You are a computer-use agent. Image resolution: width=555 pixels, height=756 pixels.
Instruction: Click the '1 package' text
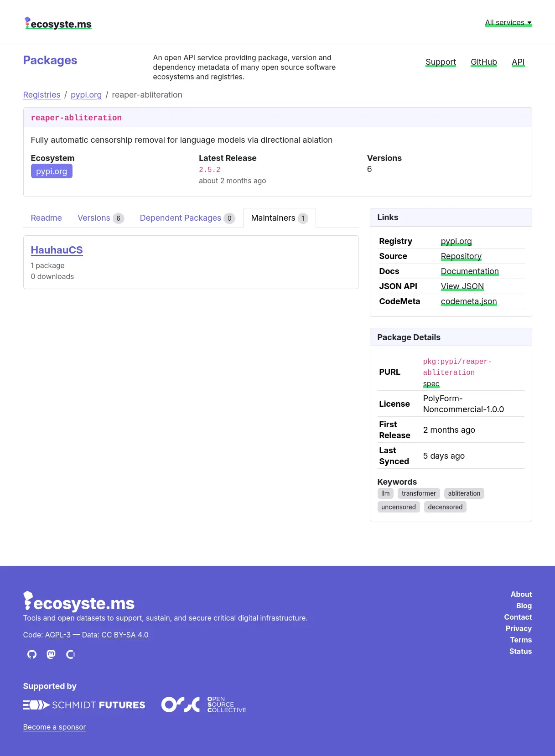[47, 265]
